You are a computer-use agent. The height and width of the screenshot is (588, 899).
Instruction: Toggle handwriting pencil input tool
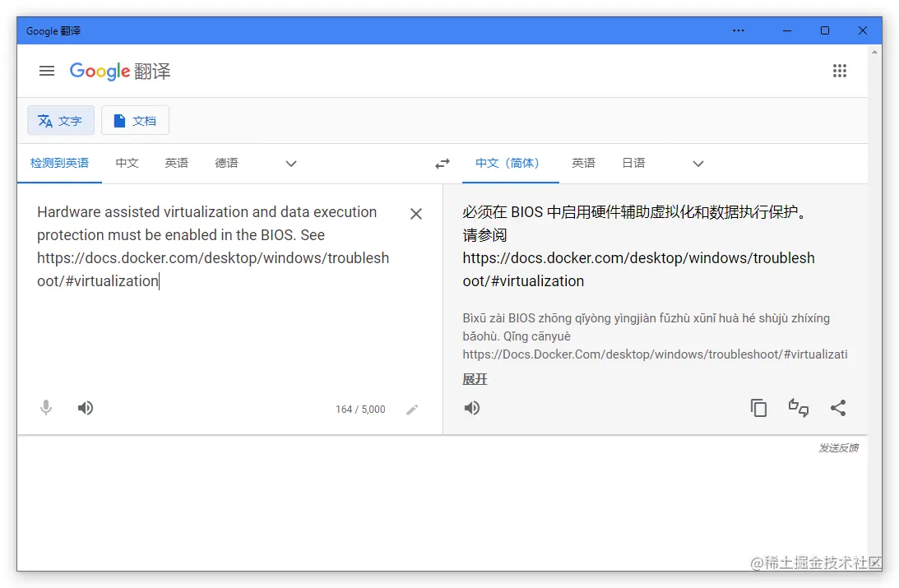coord(412,410)
